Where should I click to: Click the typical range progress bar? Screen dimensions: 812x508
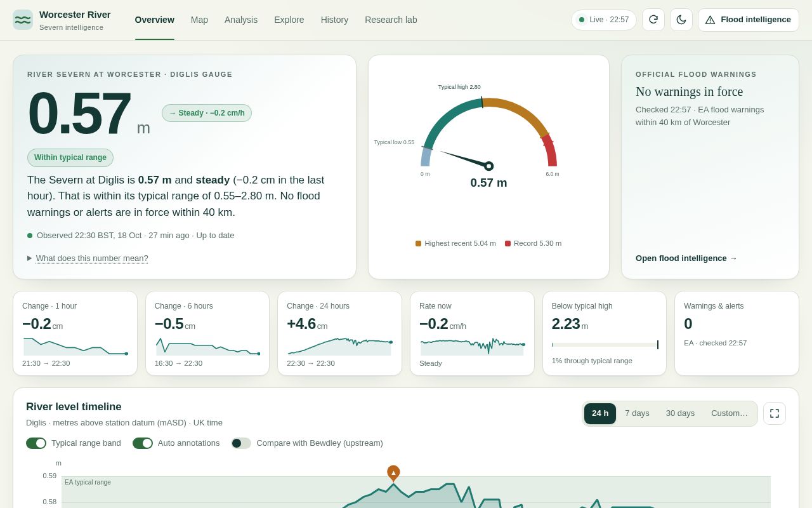tap(605, 345)
